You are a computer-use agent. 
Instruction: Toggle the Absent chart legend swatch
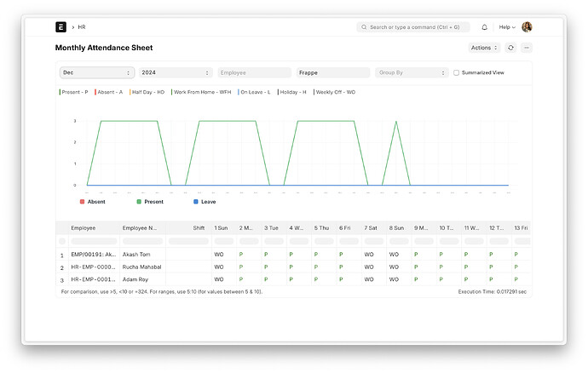click(x=82, y=202)
